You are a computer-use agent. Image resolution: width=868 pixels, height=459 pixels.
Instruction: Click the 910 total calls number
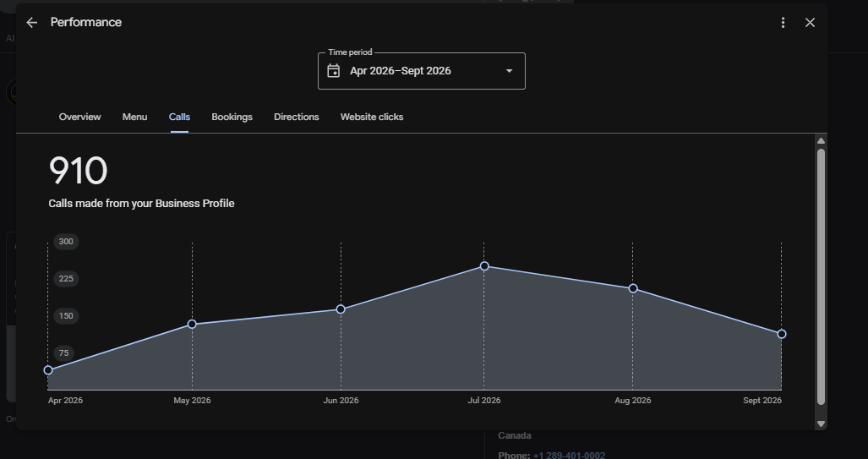coord(78,171)
